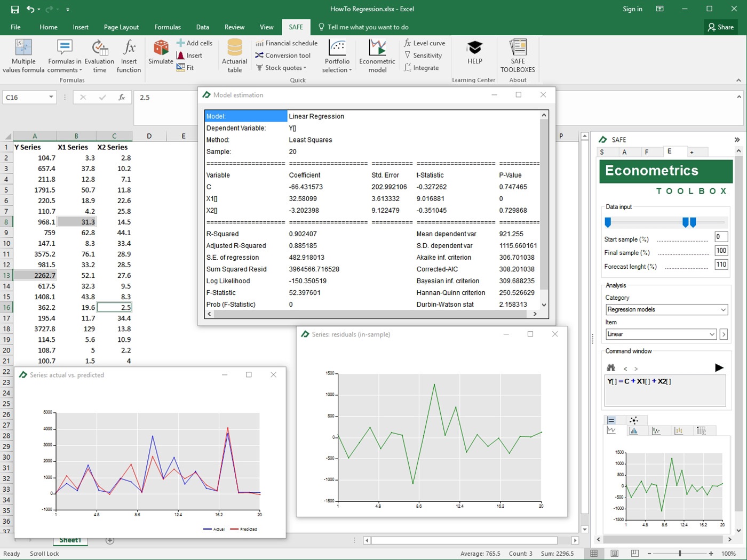
Task: Edit the Forecast lenght percent field
Action: tap(721, 264)
